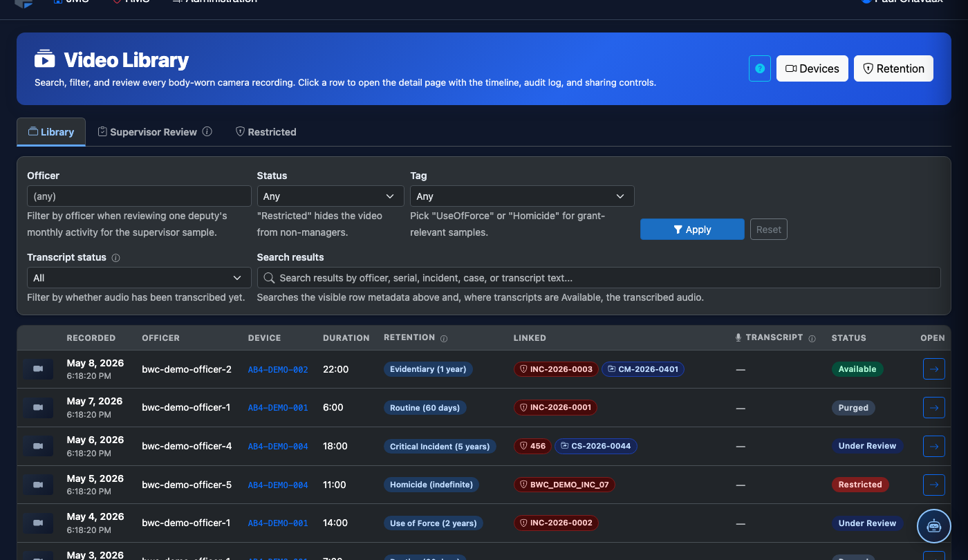Click the Officer filter input field

(x=139, y=196)
